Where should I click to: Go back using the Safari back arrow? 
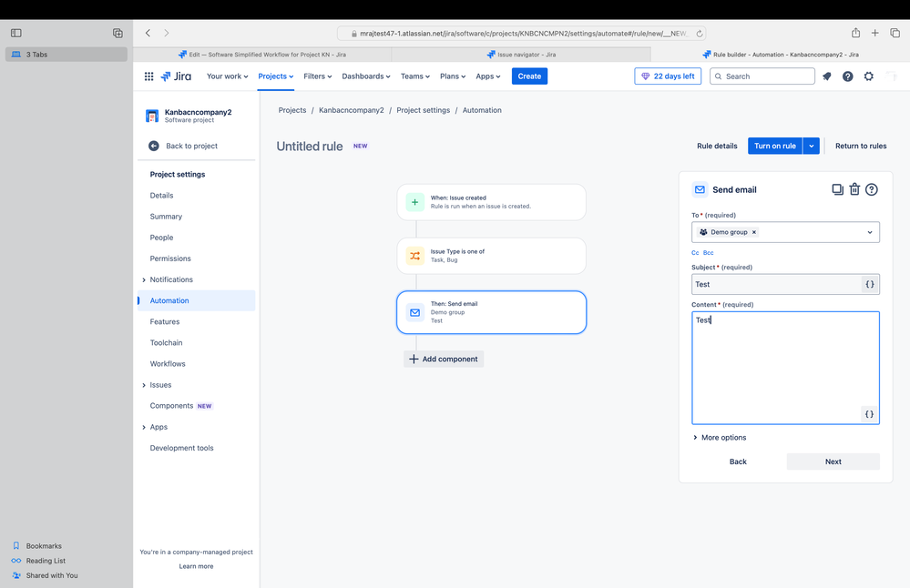tap(148, 33)
